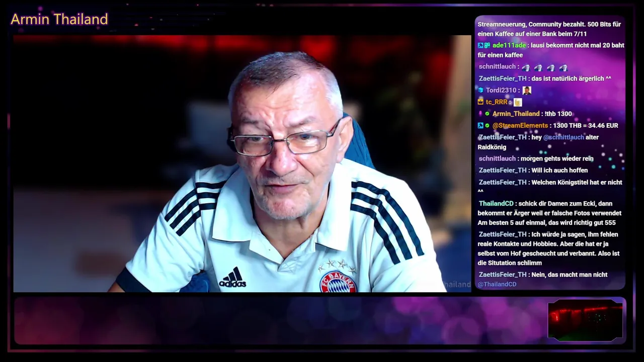Open tc_RRR's username in chat
The width and height of the screenshot is (644, 362).
pyautogui.click(x=497, y=102)
